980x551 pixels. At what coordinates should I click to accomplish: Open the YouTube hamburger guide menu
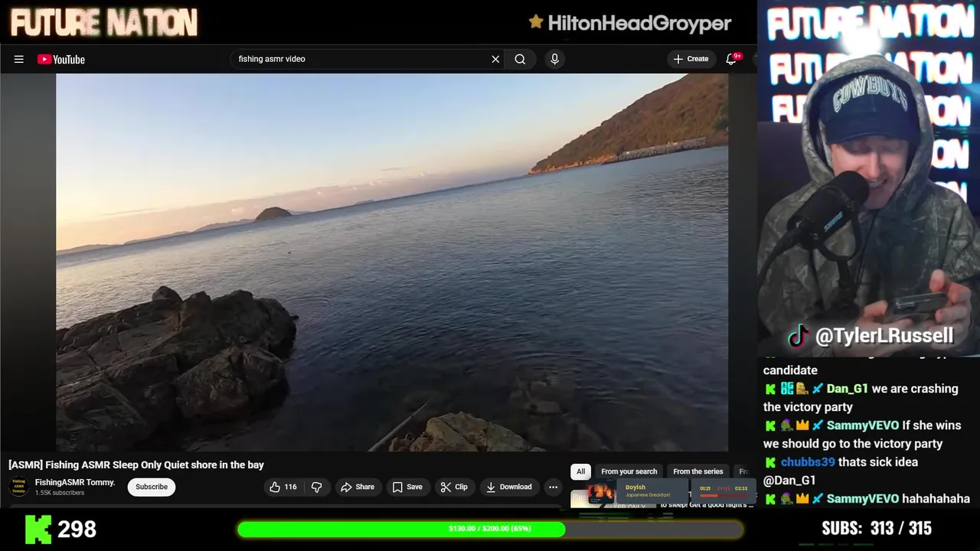tap(18, 59)
